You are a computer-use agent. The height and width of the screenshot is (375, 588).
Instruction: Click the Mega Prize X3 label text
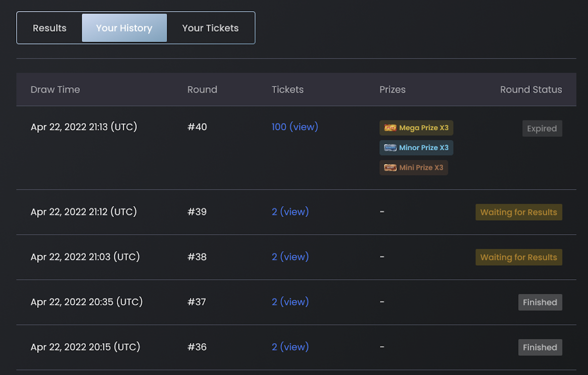(423, 128)
